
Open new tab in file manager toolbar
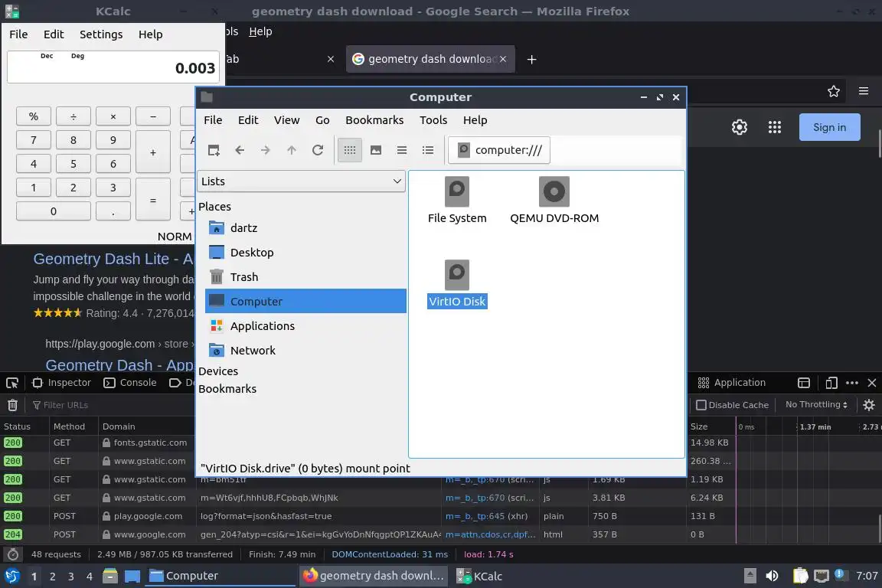214,150
